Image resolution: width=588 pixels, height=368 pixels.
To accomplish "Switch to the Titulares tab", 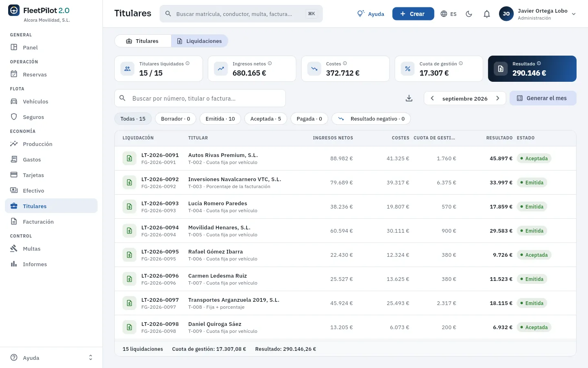I will coord(143,41).
